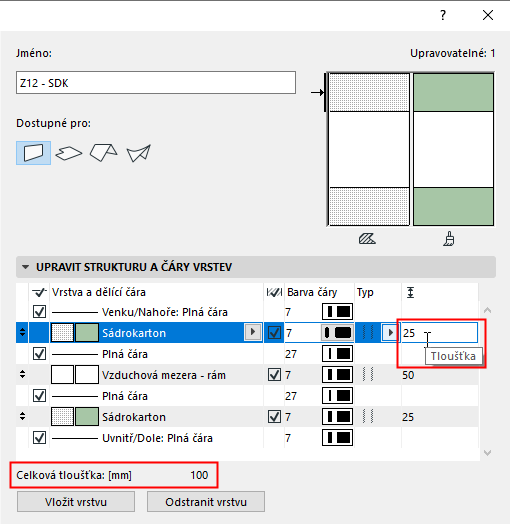510x524 pixels.
Task: Collapse UPRAVIT STRUKTURU A ČÁRY VRSTEV panel
Action: [x=25, y=267]
